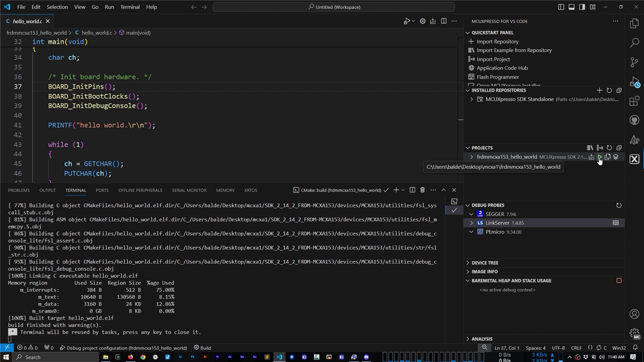Refresh the Debug Probes list
644x362 pixels.
tap(619, 205)
